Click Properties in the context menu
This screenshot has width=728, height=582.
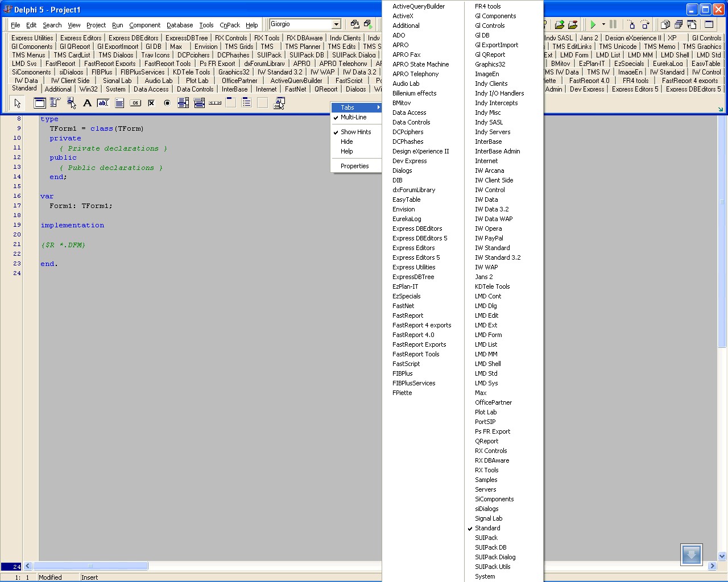(x=354, y=166)
